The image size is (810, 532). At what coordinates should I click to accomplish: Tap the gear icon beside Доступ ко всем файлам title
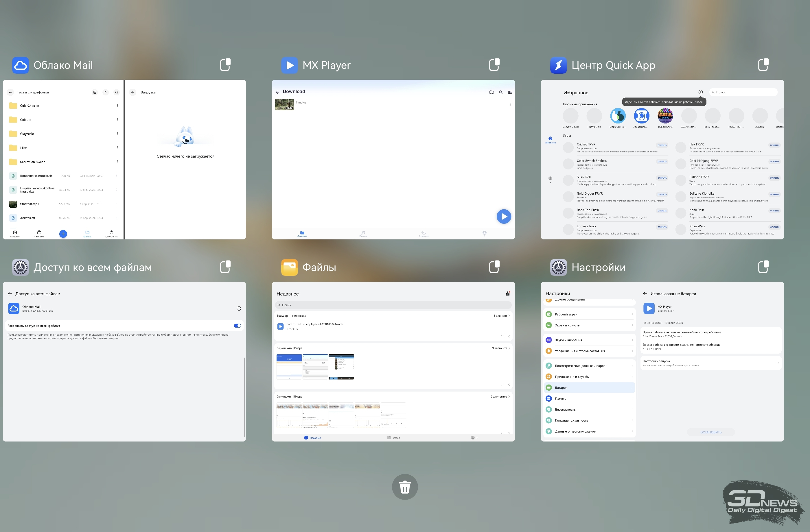coord(21,267)
